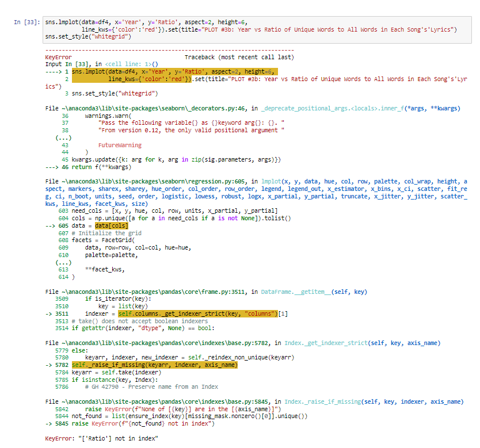Click the highlighted 'data[cols]' expression
The width and height of the screenshot is (480, 448).
[x=112, y=225]
